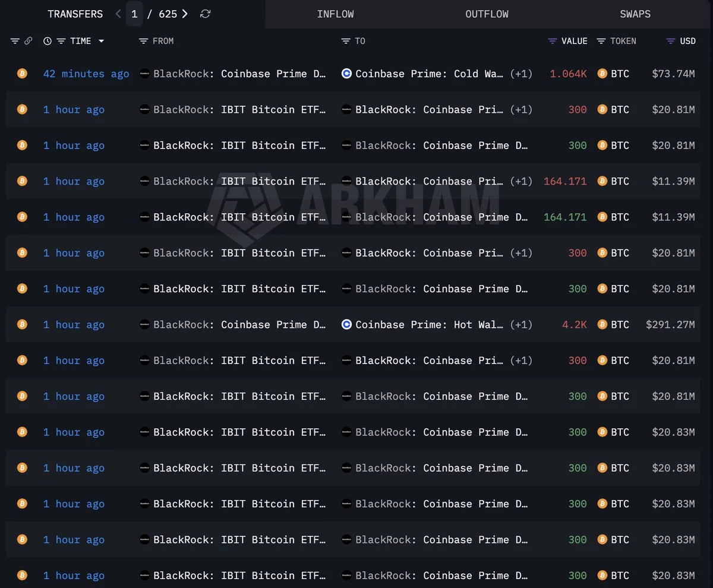Refresh the transfers list

[x=205, y=14]
